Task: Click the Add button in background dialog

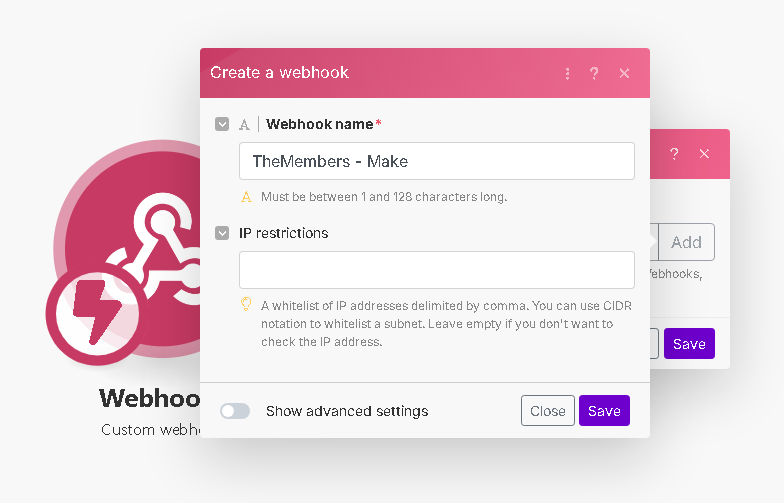Action: [x=686, y=242]
